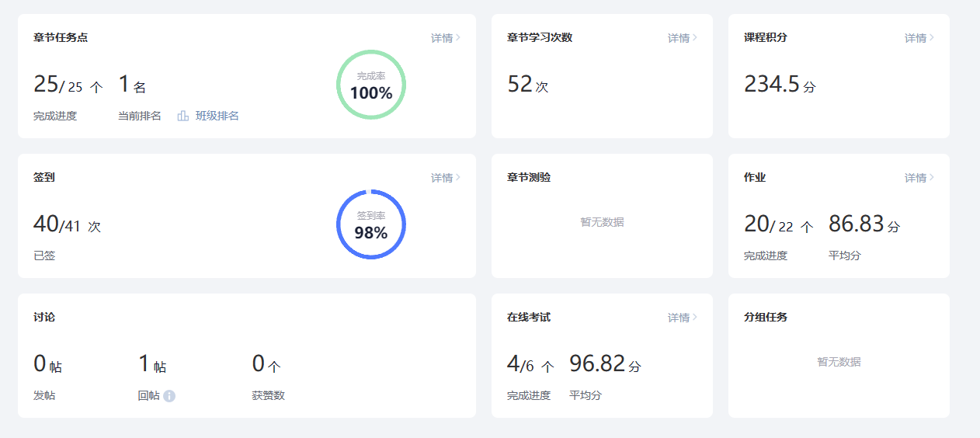980x438 pixels.
Task: Click the 发帖 label
Action: (x=44, y=396)
